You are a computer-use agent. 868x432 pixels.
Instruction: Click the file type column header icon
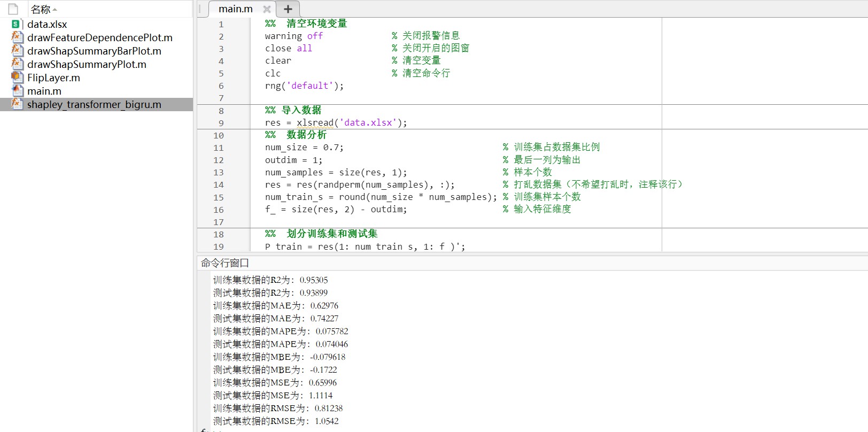[13, 9]
